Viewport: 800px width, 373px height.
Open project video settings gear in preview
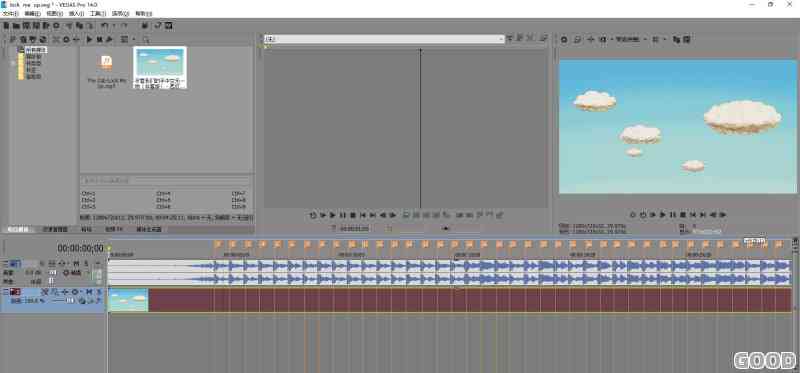[x=563, y=39]
